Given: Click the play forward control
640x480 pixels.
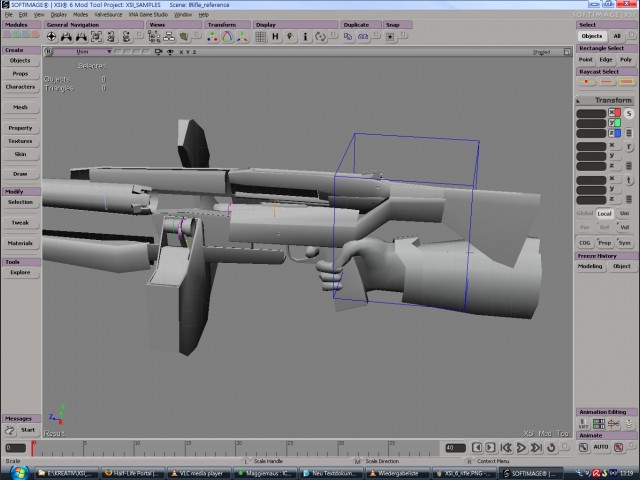Looking at the screenshot, I should pos(521,448).
